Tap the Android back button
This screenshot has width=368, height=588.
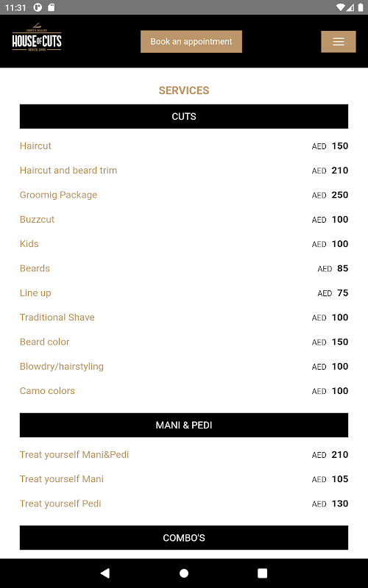105,573
